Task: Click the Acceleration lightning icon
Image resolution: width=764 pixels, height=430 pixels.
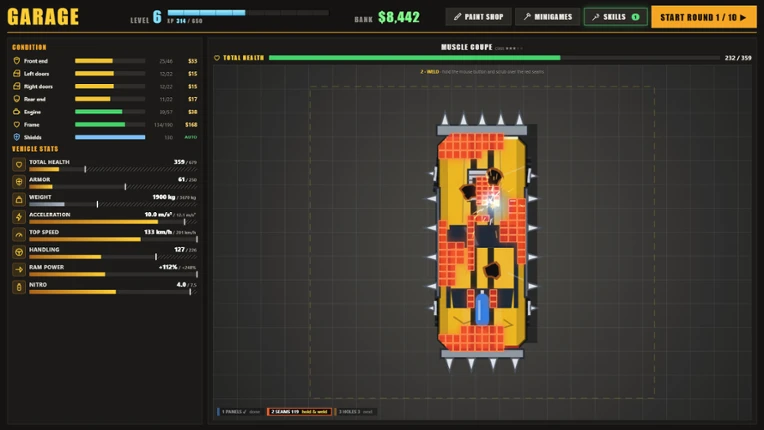Action: coord(19,217)
